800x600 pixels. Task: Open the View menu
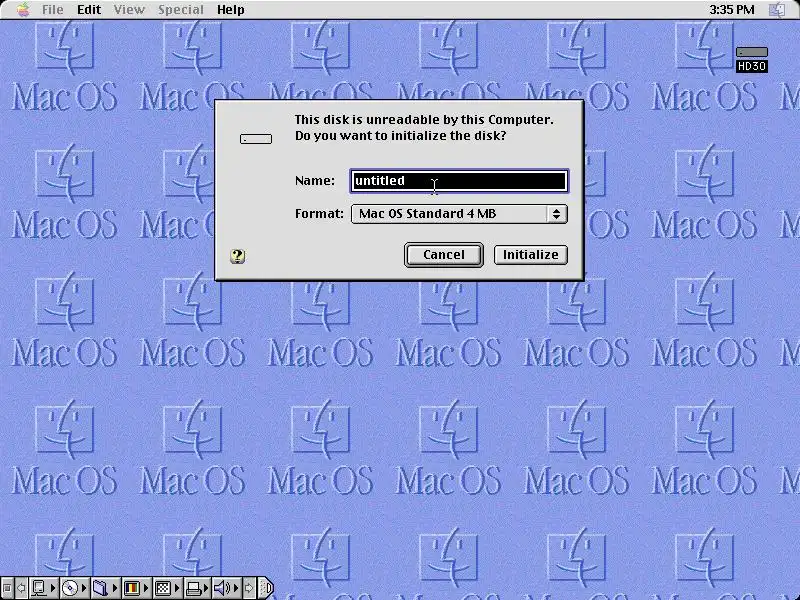click(129, 9)
